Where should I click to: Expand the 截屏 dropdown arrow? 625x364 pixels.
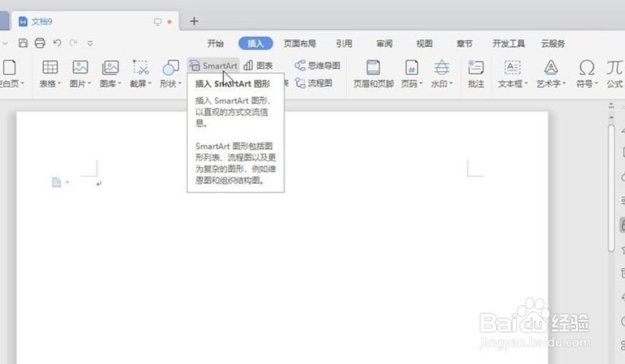click(150, 84)
